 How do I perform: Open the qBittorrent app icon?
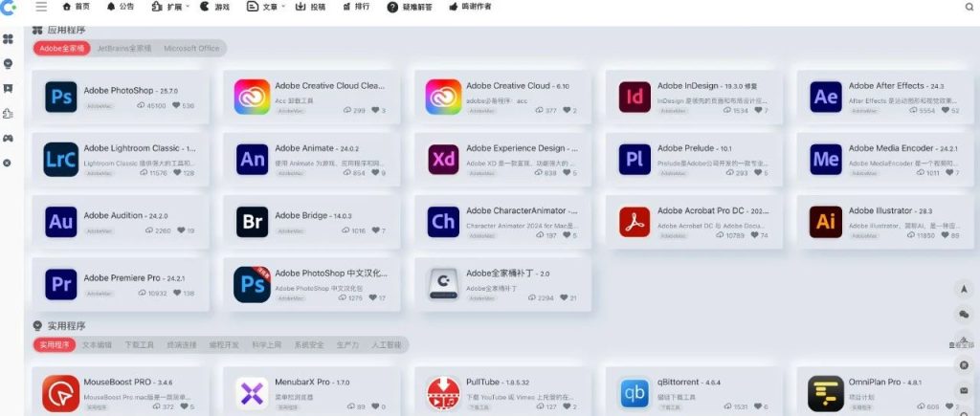(x=634, y=392)
